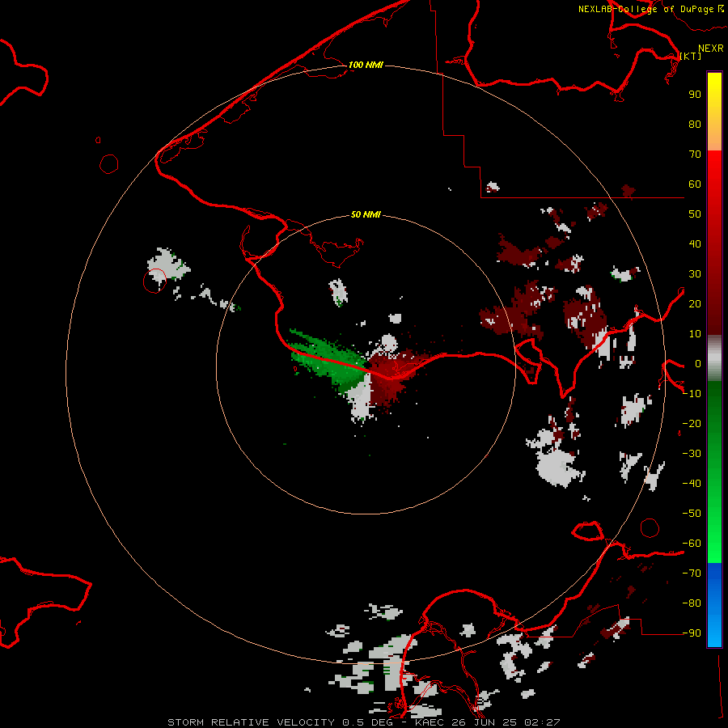Pick the gray zero-velocity band of color bar

click(714, 358)
